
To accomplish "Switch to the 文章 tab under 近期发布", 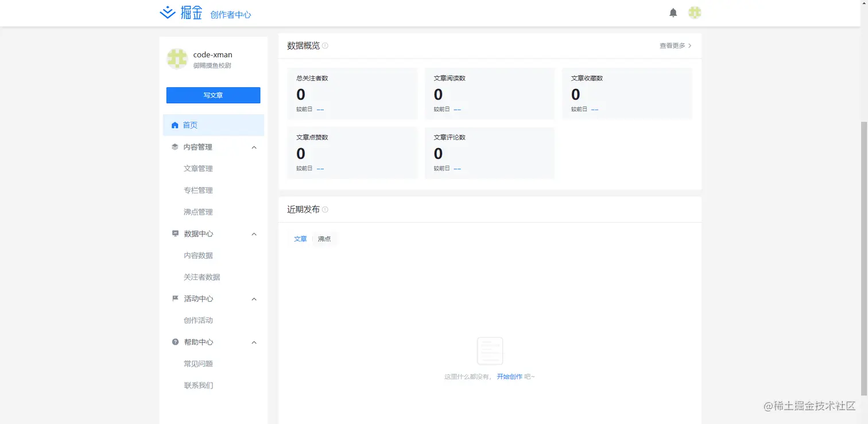I will pyautogui.click(x=300, y=239).
